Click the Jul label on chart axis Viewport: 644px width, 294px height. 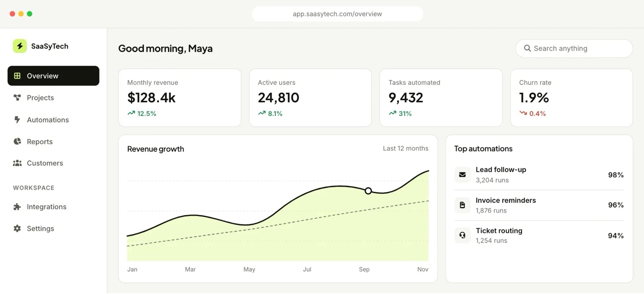[307, 269]
